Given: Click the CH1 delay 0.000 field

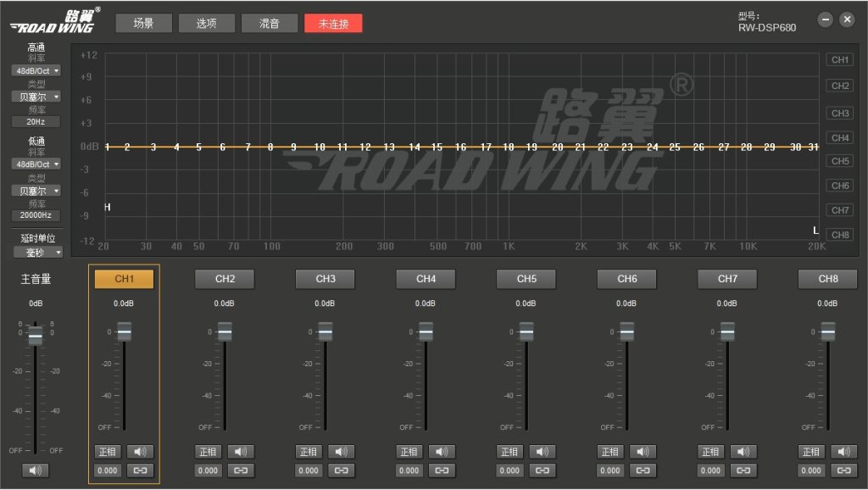Looking at the screenshot, I should click(x=108, y=471).
